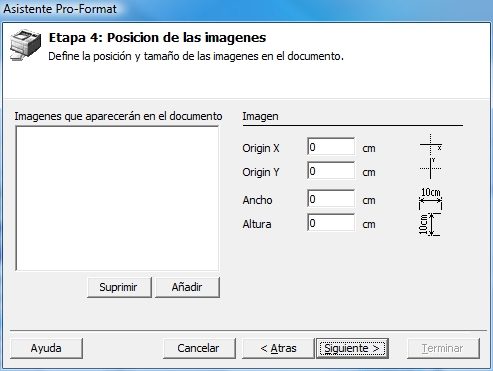Click the X origin crosshair diagram icon
Image resolution: width=493 pixels, height=371 pixels.
click(x=431, y=145)
